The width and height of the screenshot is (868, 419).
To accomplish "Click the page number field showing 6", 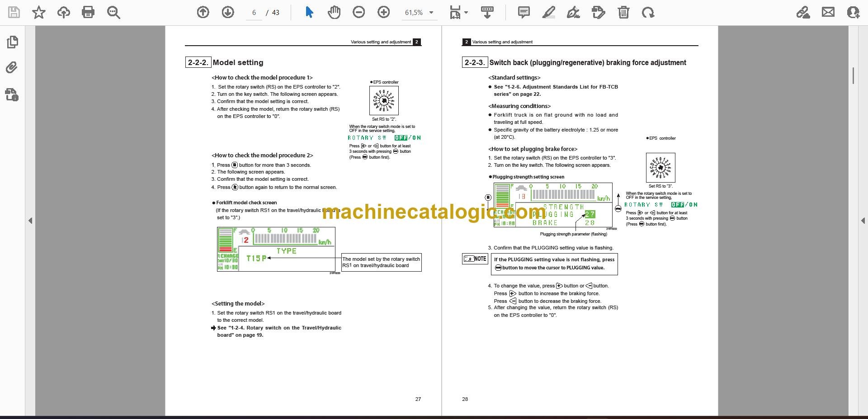I will pos(254,13).
